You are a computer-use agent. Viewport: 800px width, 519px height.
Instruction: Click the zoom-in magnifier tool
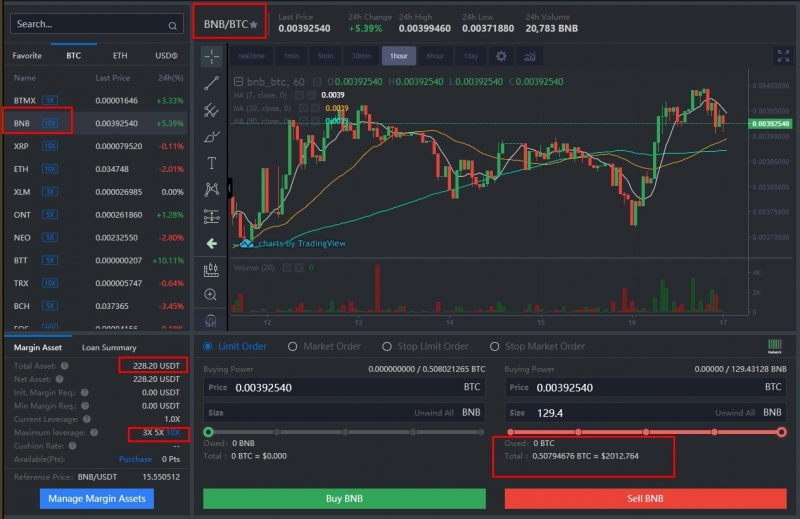(x=210, y=294)
